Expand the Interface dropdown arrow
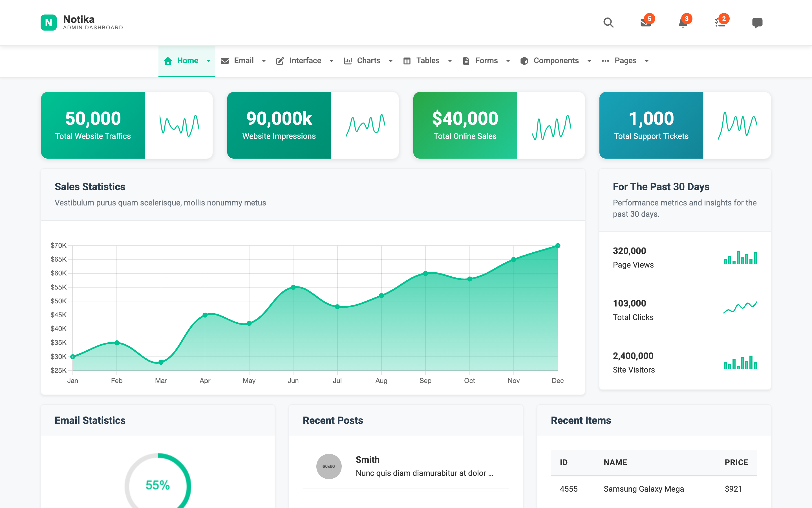 (x=332, y=61)
